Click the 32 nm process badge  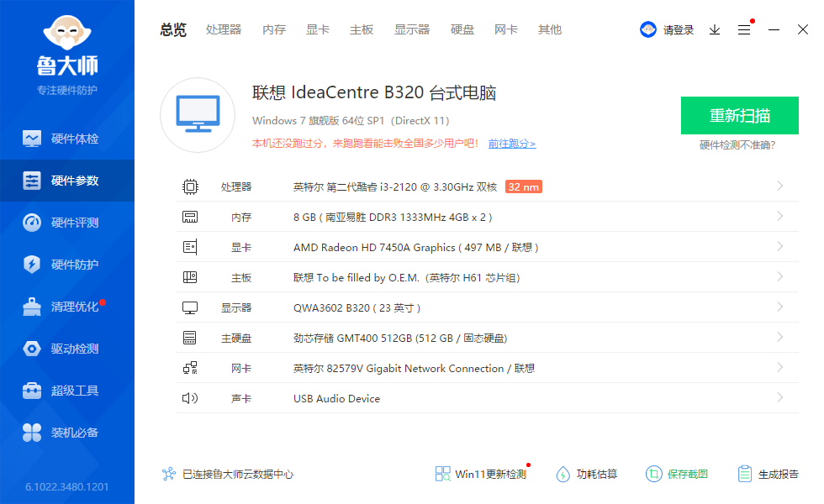point(523,186)
